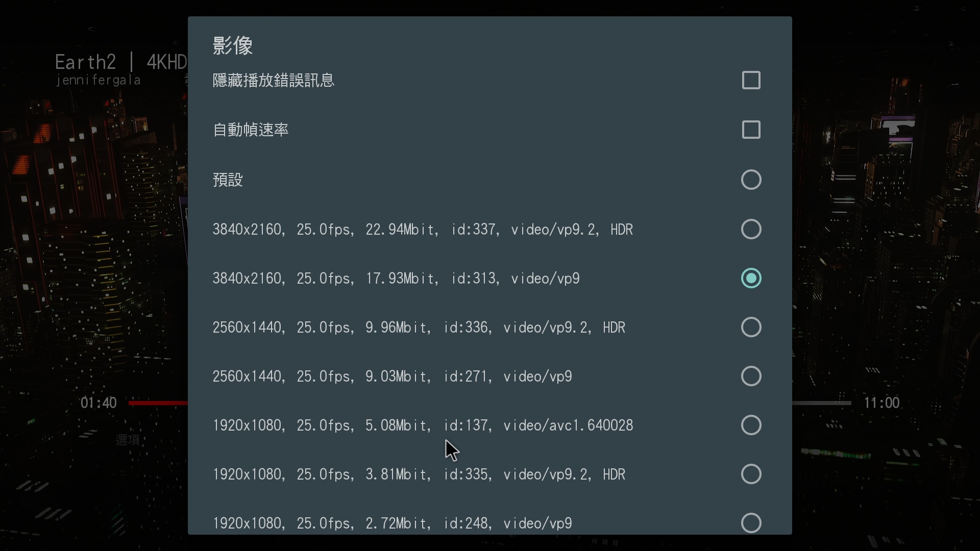Toggle the auto frame rate checkbox

pyautogui.click(x=751, y=130)
